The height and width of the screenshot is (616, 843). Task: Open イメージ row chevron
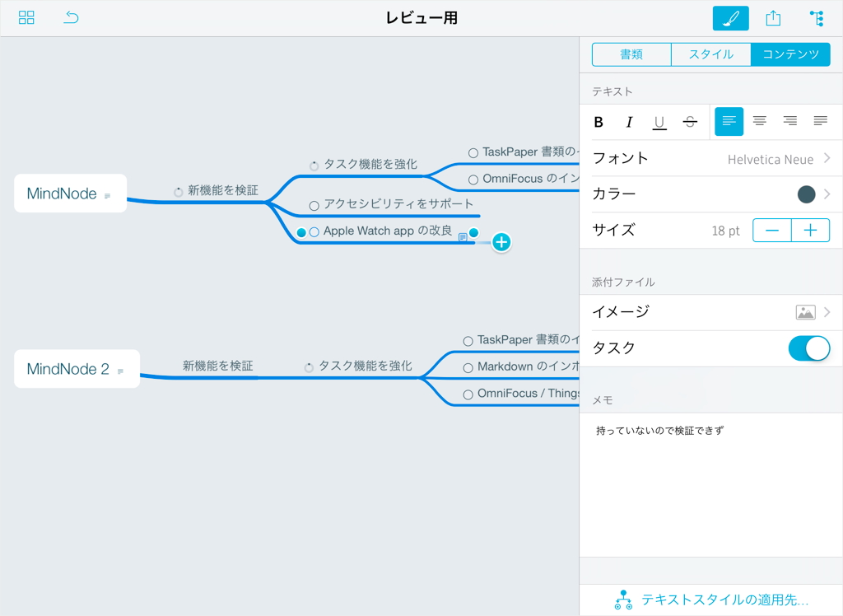tap(827, 312)
